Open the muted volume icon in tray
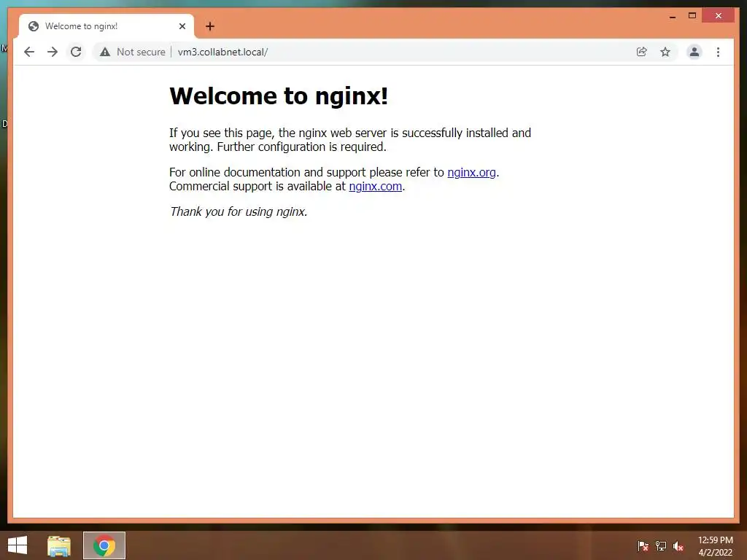The image size is (747, 560). click(678, 546)
